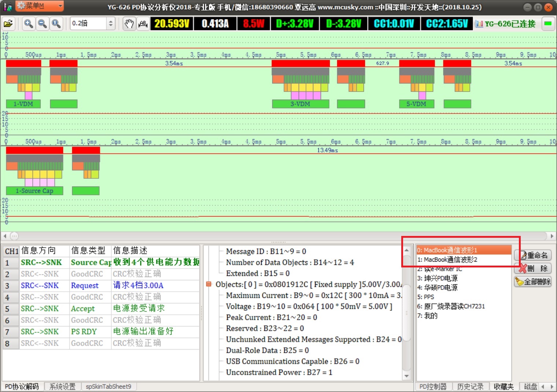Switch to the PD控制器 tab
Screen dimensions: 557x392
[433, 387]
